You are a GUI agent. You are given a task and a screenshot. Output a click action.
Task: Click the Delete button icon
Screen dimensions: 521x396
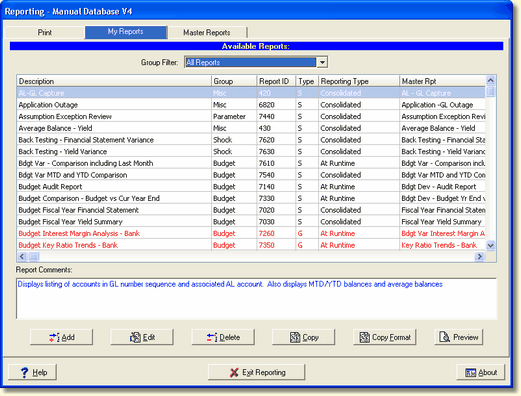click(212, 337)
